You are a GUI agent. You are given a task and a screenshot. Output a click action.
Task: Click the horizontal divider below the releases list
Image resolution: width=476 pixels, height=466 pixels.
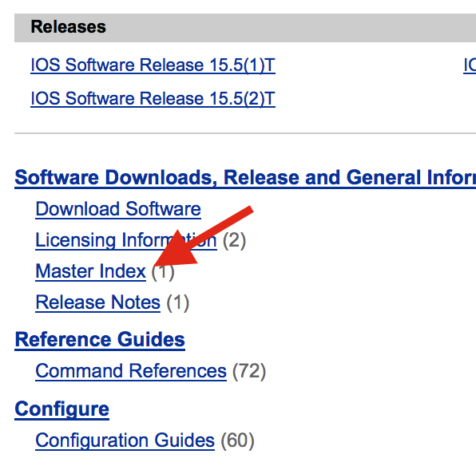tap(245, 133)
